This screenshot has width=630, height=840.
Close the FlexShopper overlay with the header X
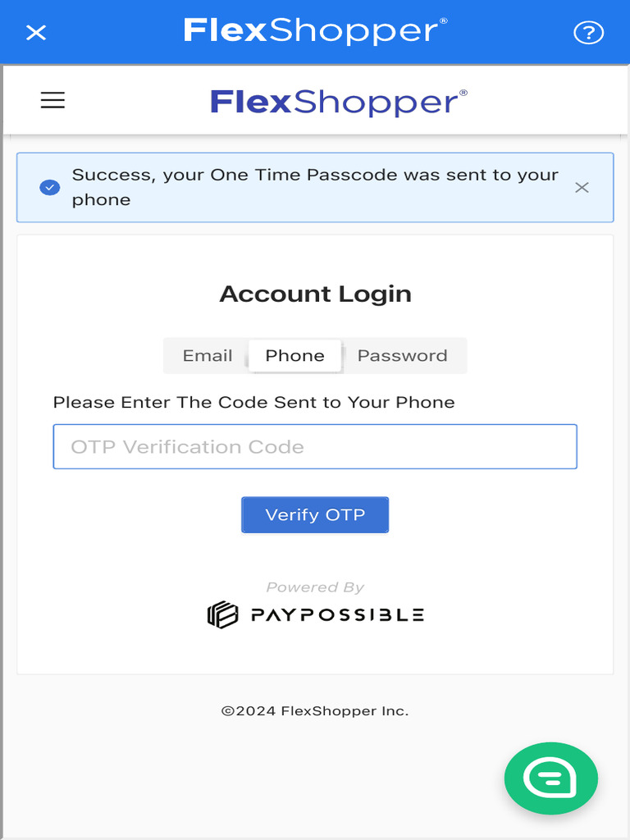pyautogui.click(x=36, y=33)
